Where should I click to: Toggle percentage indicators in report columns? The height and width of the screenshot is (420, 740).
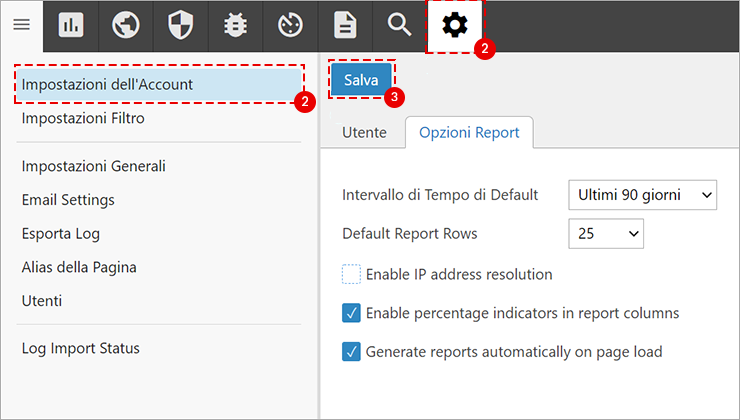click(351, 313)
